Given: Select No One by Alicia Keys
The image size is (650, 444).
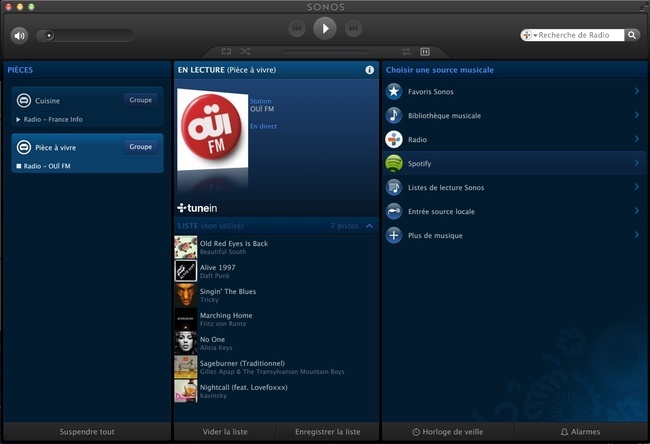Looking at the screenshot, I should point(276,343).
